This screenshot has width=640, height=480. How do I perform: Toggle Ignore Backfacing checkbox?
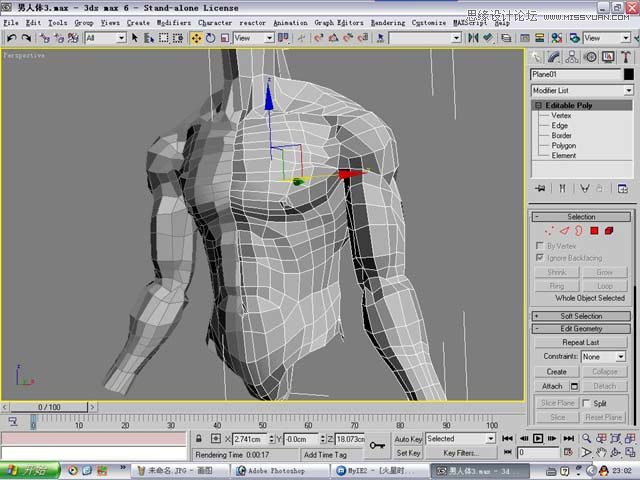(x=540, y=257)
